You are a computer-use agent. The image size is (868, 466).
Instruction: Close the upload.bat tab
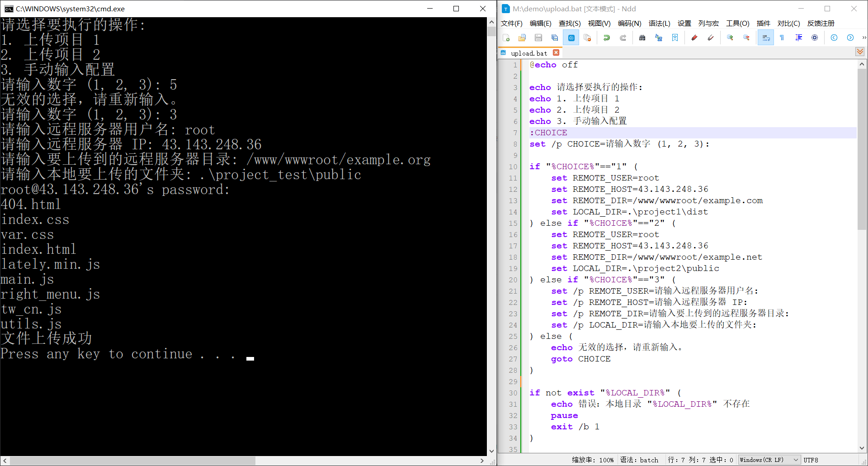click(x=556, y=52)
